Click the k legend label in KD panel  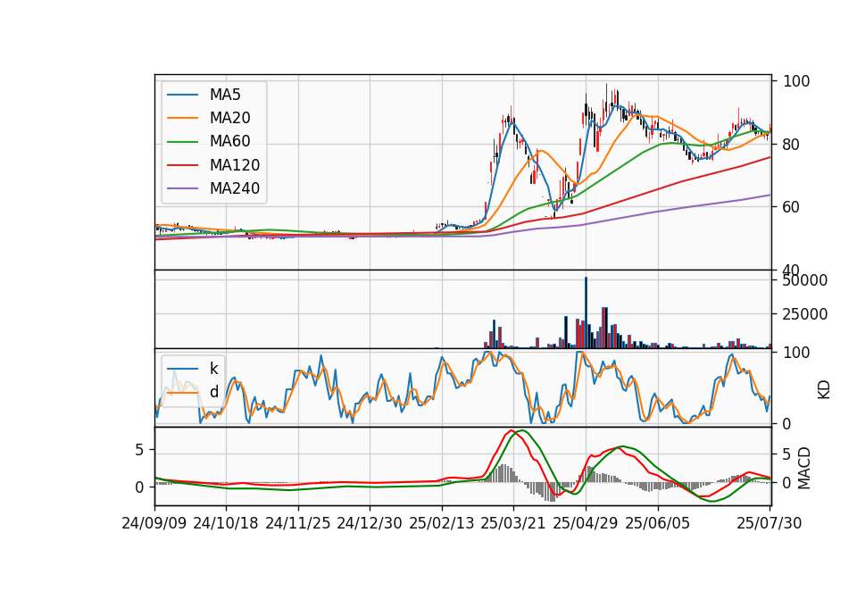pyautogui.click(x=213, y=369)
